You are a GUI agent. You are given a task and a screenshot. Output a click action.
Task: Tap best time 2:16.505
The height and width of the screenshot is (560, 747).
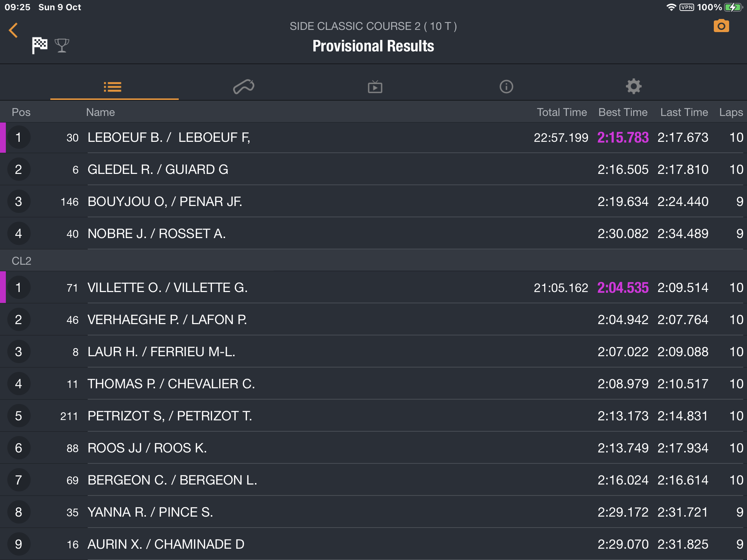tap(623, 170)
